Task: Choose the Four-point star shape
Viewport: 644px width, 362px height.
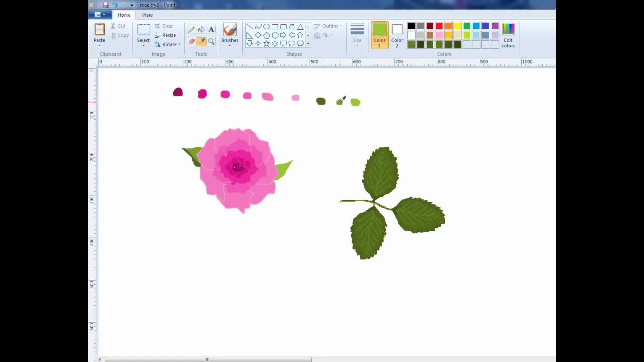Action: (x=258, y=44)
